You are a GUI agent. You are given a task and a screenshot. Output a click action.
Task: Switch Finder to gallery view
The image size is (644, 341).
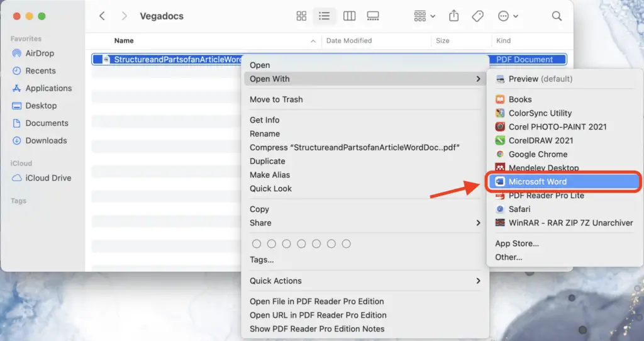point(373,16)
